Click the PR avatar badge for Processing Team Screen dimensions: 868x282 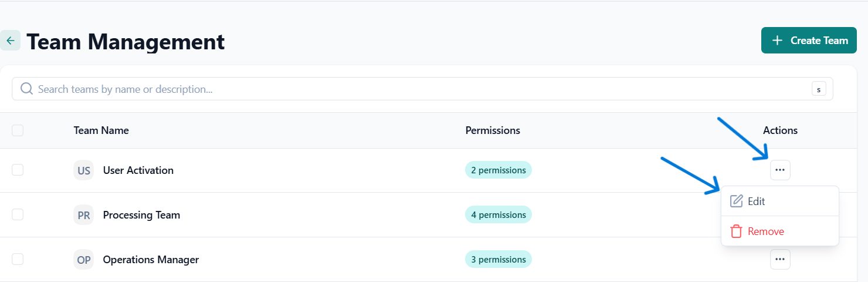coord(84,215)
